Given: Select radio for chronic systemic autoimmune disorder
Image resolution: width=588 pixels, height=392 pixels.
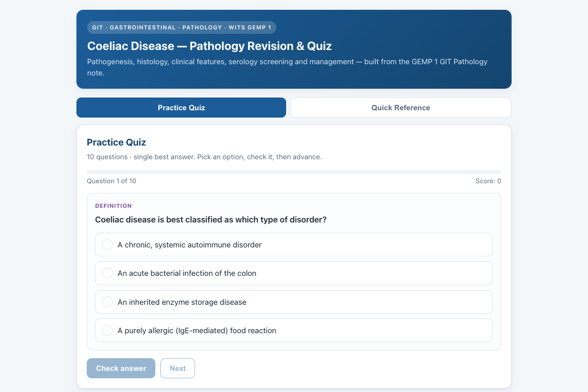Looking at the screenshot, I should [107, 245].
